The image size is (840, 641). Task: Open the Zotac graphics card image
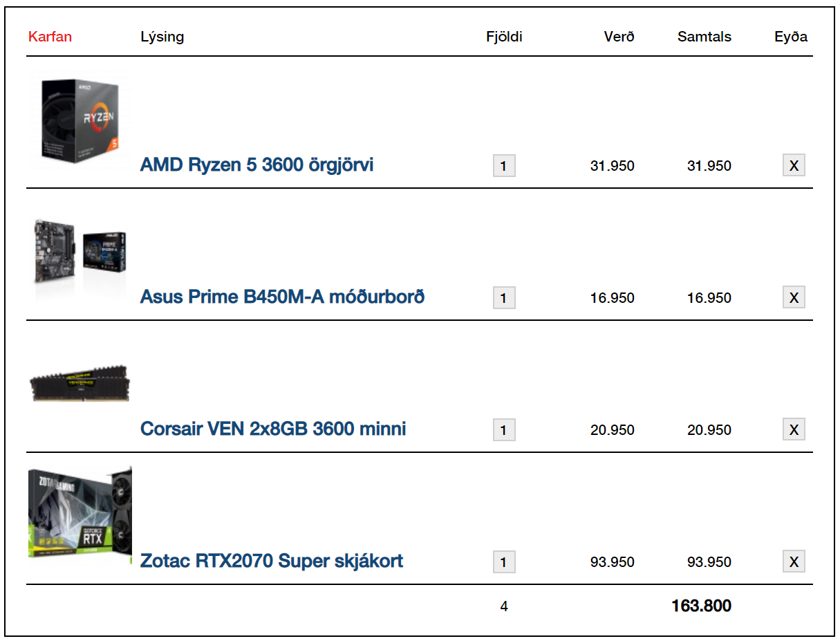pyautogui.click(x=80, y=517)
